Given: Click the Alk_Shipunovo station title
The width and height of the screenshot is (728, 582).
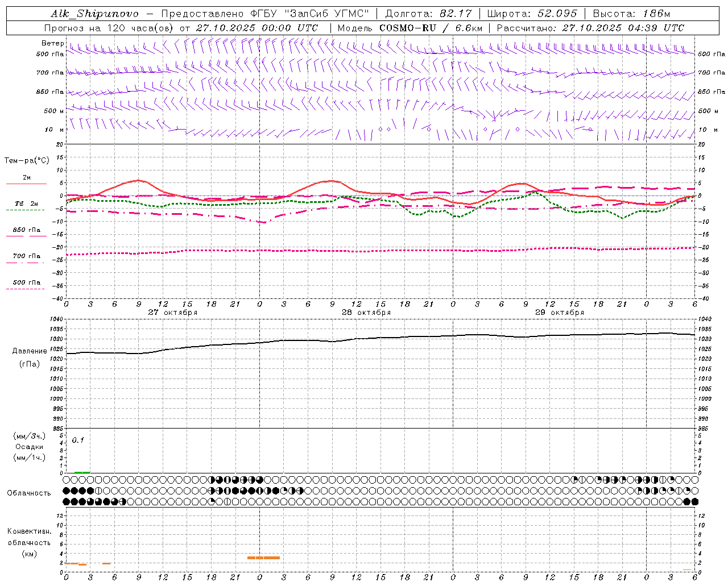Looking at the screenshot, I should click(x=94, y=14).
